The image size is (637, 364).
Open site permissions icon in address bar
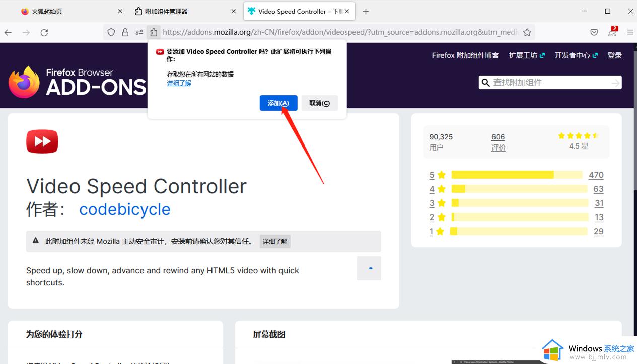coord(139,32)
